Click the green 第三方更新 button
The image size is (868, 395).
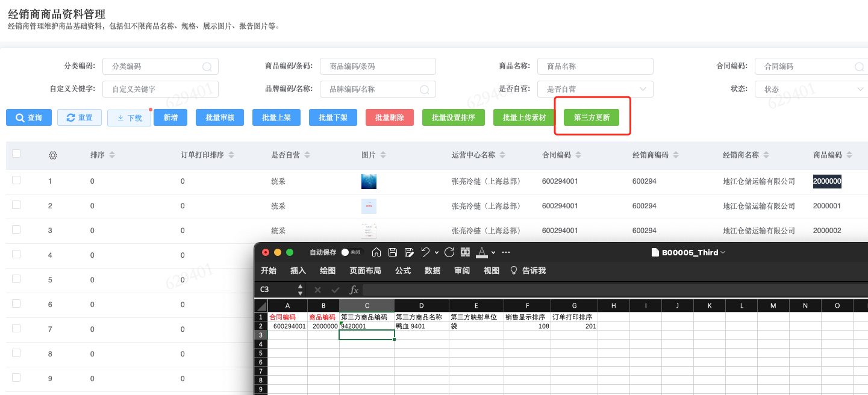tap(592, 117)
